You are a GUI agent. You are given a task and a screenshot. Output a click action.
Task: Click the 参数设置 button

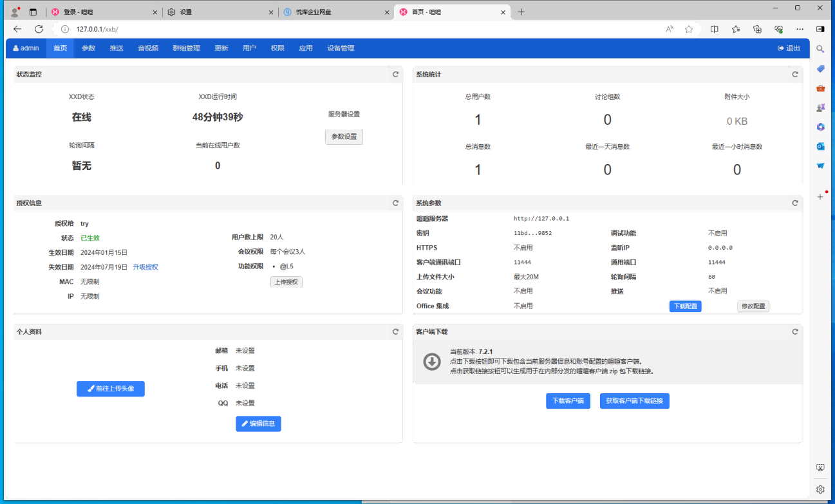(x=344, y=137)
